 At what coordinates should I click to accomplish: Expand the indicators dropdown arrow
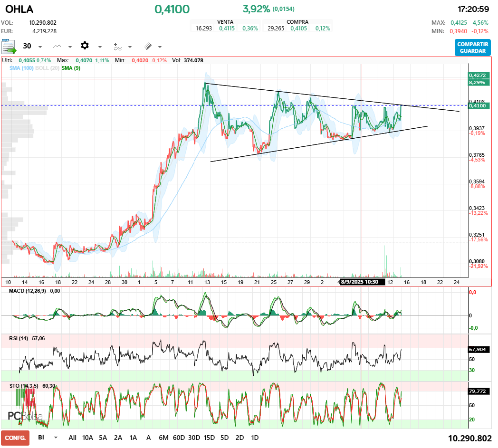[x=130, y=47]
